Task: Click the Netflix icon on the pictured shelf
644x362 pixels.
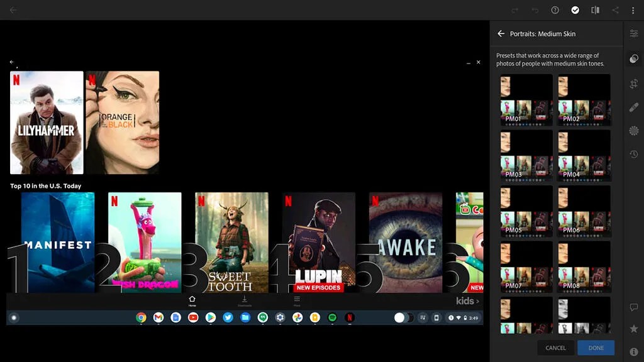Action: (350, 317)
